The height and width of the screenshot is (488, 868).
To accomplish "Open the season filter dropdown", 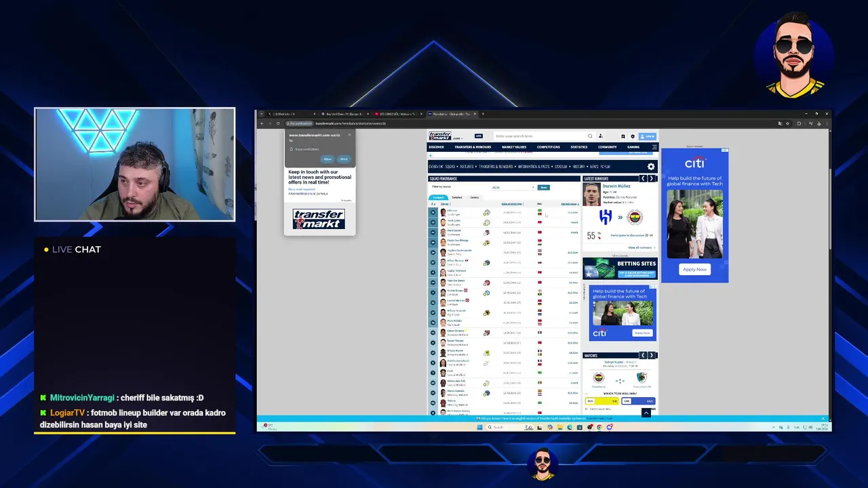I will click(x=513, y=188).
